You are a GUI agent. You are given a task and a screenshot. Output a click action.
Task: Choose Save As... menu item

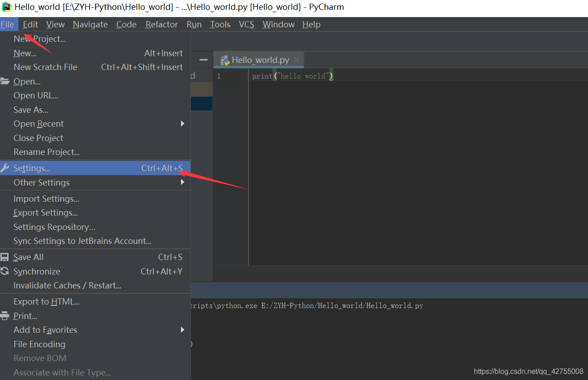[95, 110]
